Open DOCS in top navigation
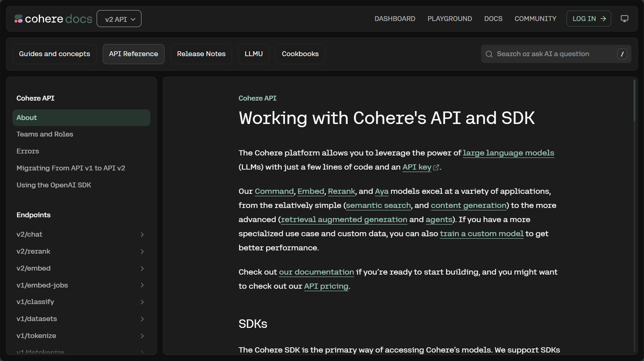 point(493,19)
